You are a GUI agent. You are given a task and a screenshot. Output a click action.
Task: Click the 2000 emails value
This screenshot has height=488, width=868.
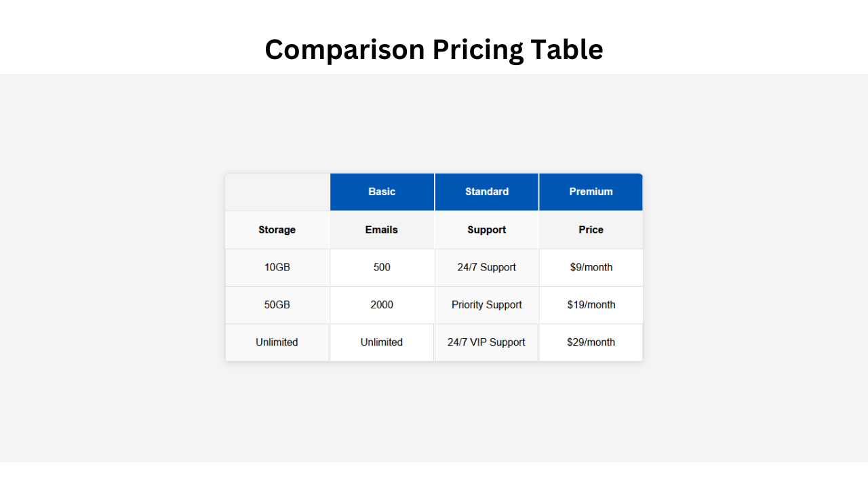coord(382,304)
